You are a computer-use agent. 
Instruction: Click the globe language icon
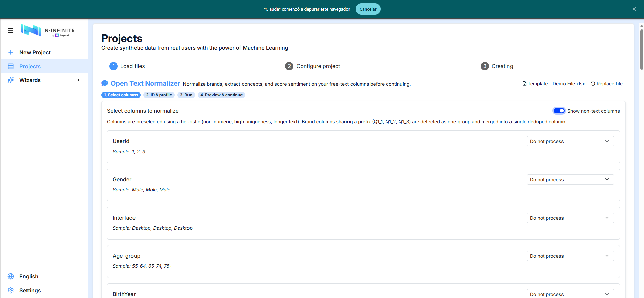point(11,276)
